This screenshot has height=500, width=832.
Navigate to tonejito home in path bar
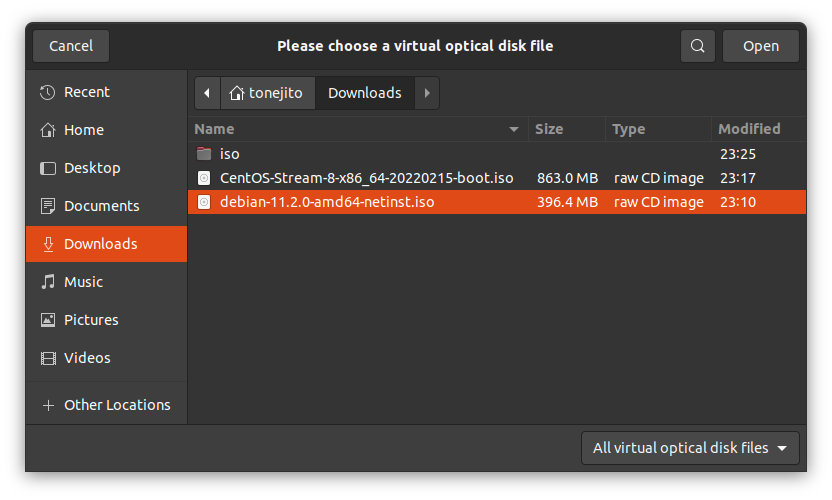click(x=266, y=93)
